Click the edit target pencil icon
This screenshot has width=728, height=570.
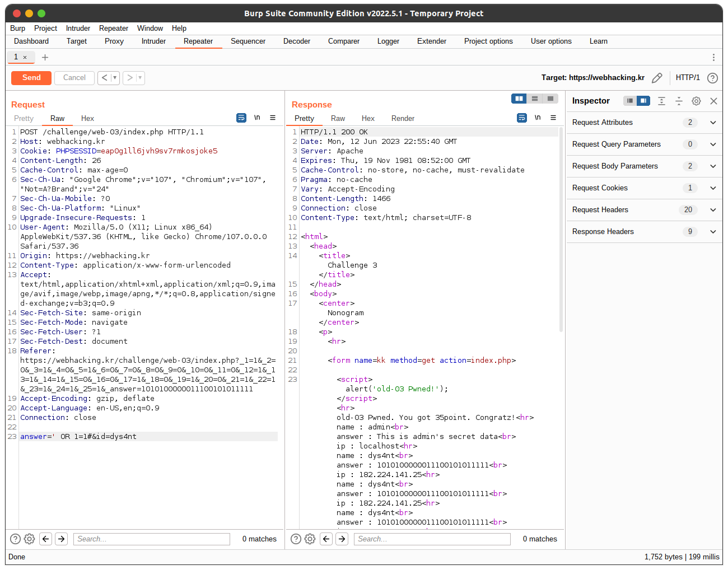click(657, 78)
